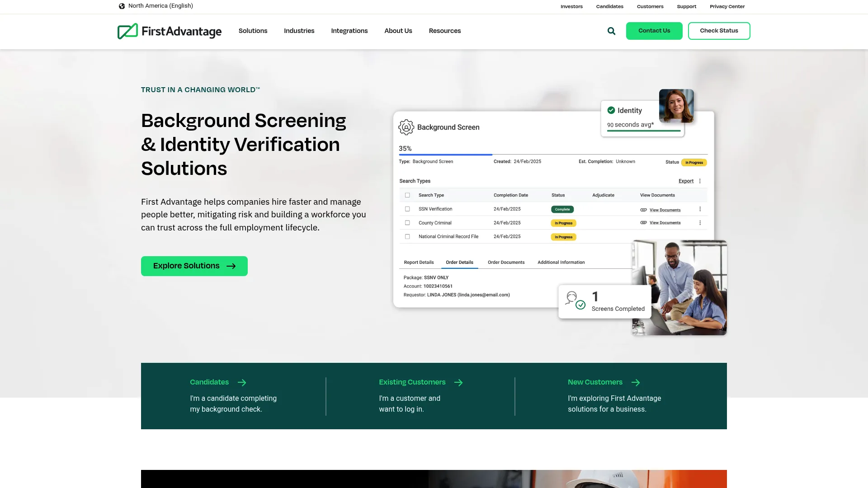The image size is (868, 488).
Task: Open kebab menu next to Export
Action: (x=700, y=181)
